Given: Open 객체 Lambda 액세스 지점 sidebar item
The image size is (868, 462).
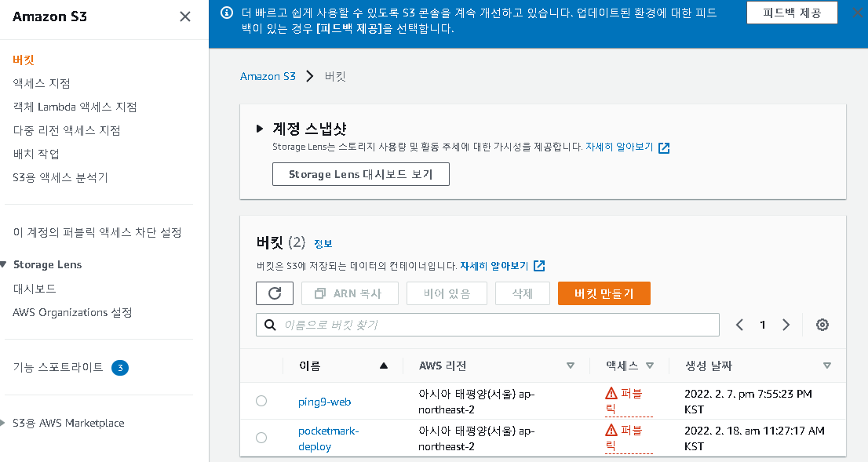Looking at the screenshot, I should 75,107.
